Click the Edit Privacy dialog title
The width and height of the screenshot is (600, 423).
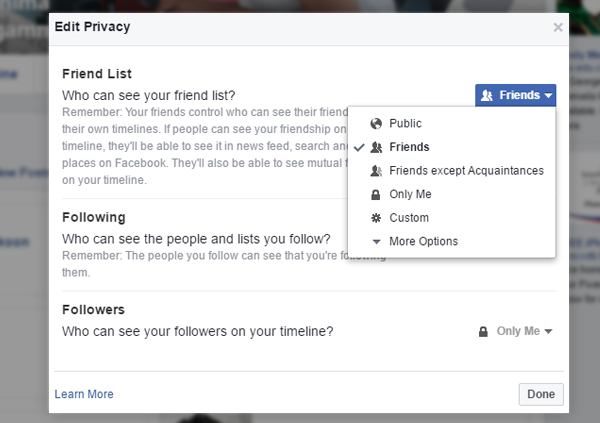coord(92,27)
